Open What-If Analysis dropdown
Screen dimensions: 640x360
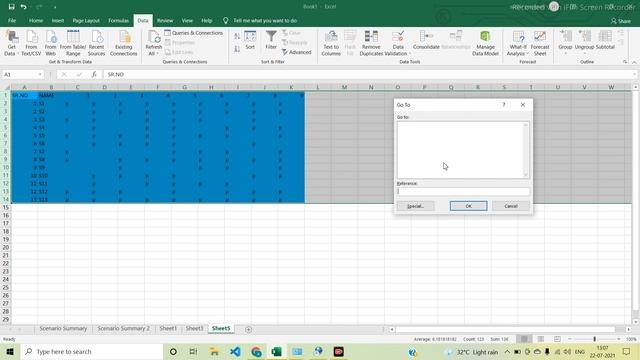pyautogui.click(x=518, y=43)
